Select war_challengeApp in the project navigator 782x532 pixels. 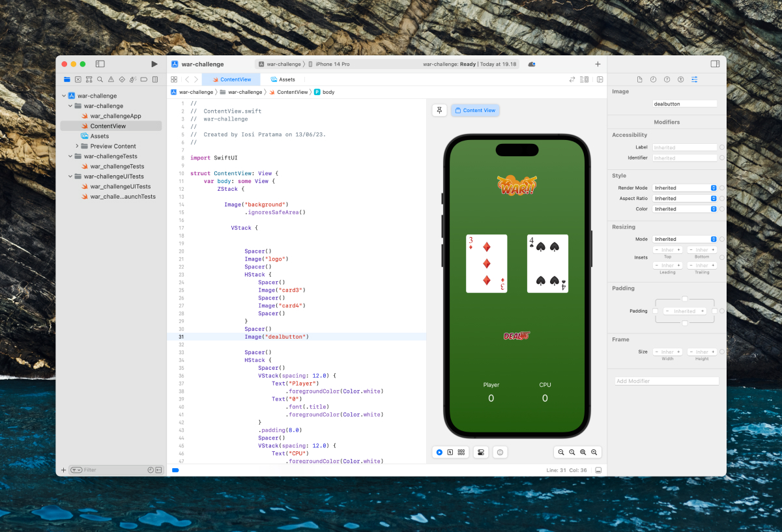(x=115, y=116)
